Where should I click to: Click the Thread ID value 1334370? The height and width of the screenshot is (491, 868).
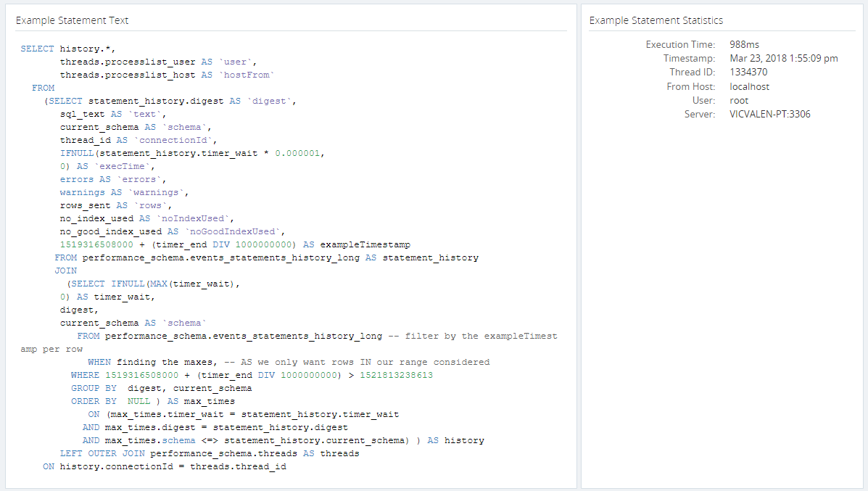pos(748,72)
